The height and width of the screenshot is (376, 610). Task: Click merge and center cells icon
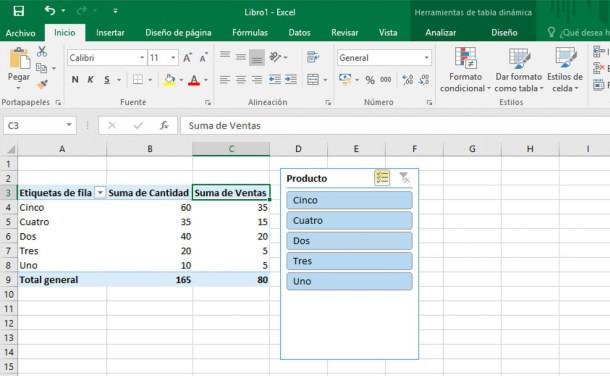(x=313, y=80)
